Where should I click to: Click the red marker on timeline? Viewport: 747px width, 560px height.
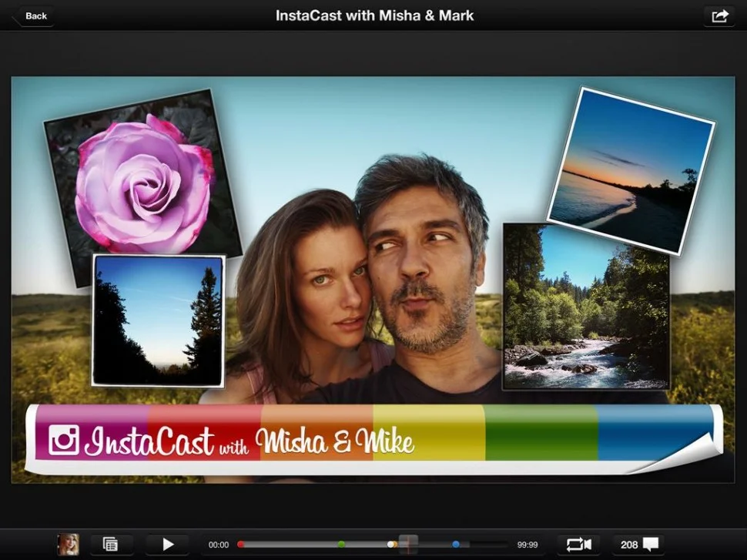[241, 545]
